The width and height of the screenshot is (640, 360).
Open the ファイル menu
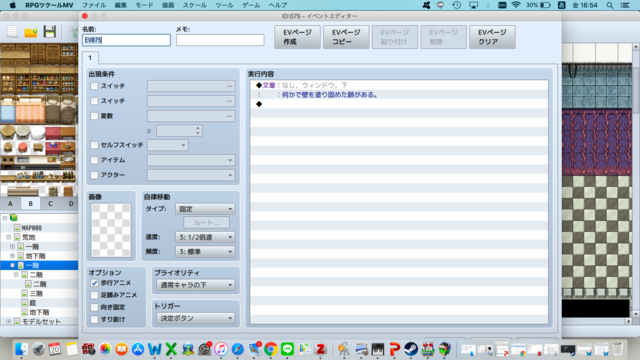94,5
